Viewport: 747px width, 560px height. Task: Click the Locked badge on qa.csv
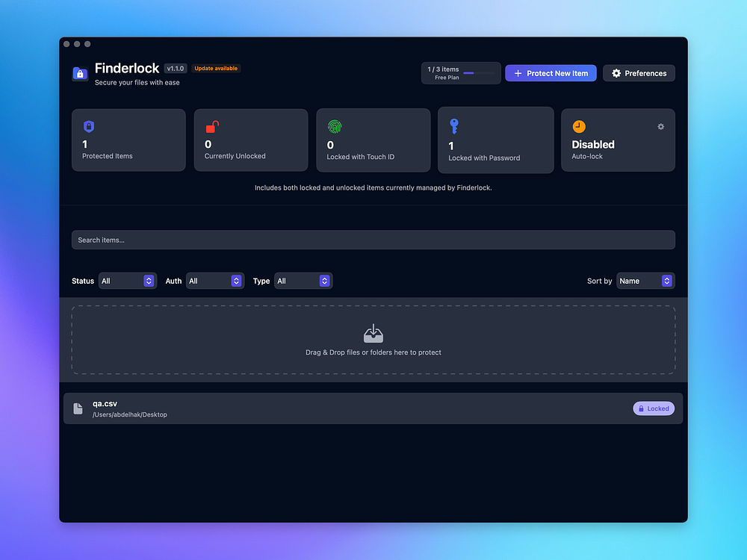(653, 408)
